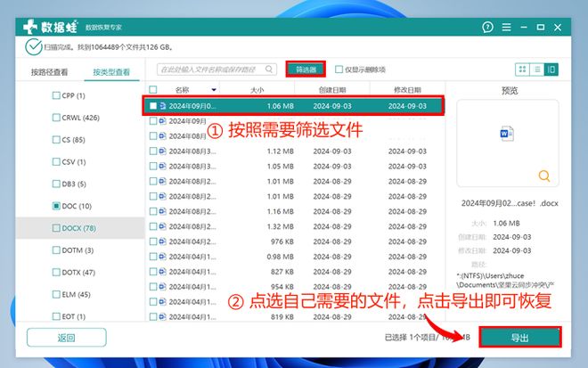The image size is (588, 368).
Task: Check the file sized 954 KB
Action: click(153, 287)
